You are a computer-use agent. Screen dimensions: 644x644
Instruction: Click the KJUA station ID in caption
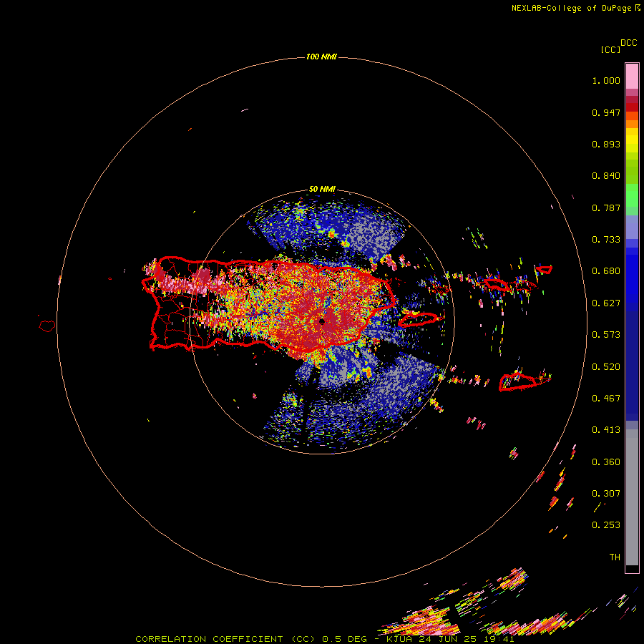(x=400, y=639)
